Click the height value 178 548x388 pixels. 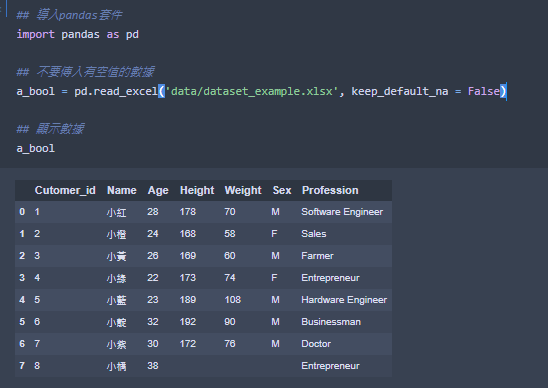(188, 212)
